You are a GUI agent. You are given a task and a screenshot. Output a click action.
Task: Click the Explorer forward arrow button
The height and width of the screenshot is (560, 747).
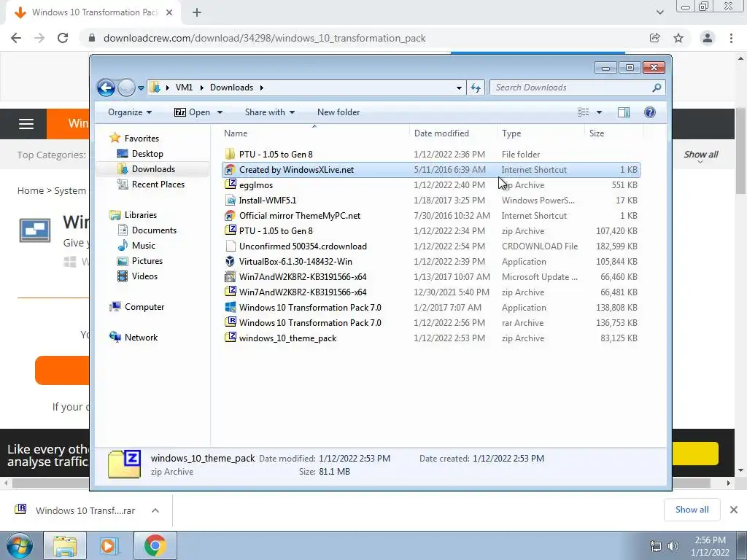[x=126, y=87]
